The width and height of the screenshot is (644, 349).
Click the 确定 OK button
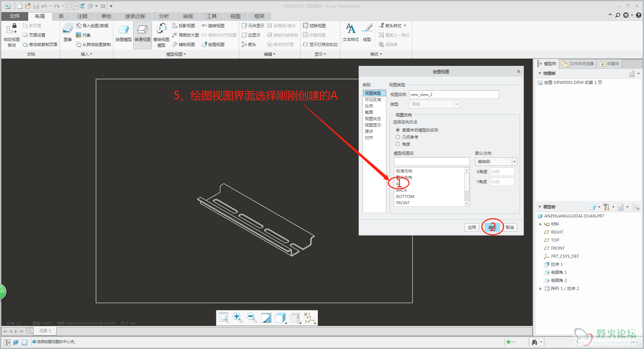492,227
